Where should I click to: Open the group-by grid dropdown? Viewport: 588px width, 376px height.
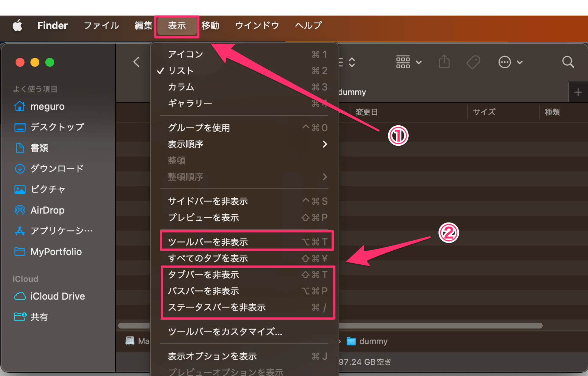[x=408, y=62]
